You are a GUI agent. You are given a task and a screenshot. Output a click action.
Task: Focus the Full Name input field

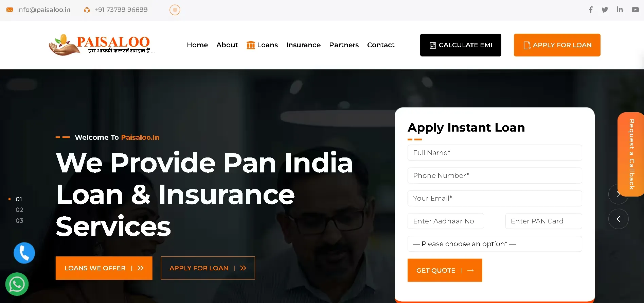click(x=495, y=153)
